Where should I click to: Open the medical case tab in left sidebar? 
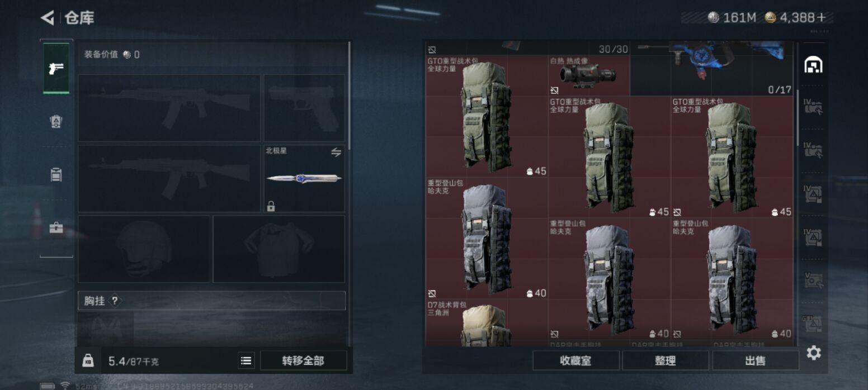(56, 228)
